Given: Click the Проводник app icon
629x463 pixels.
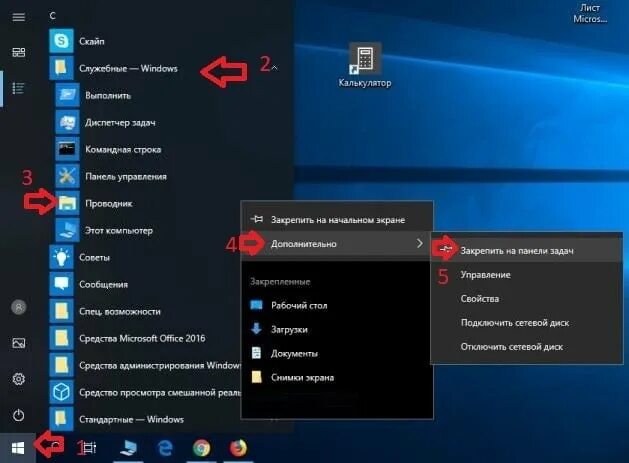Looking at the screenshot, I should tap(67, 203).
